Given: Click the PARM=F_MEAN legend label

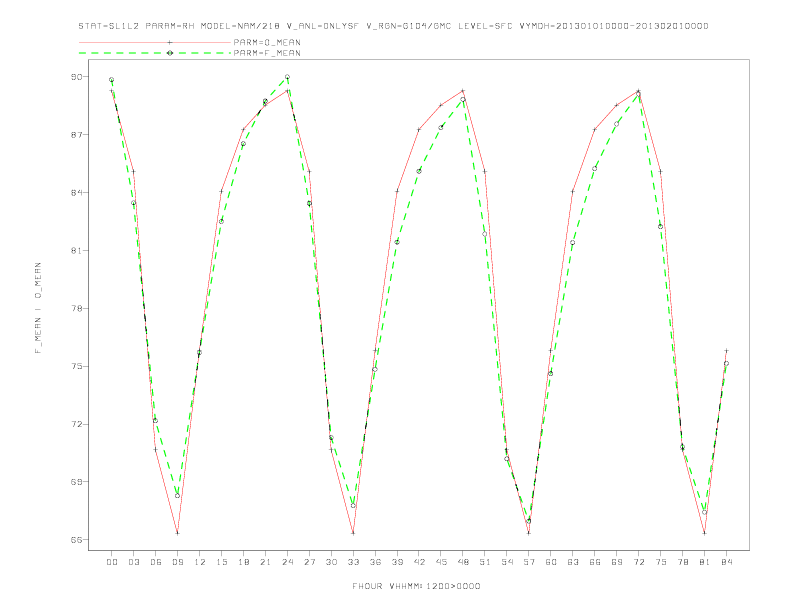Looking at the screenshot, I should [x=267, y=53].
